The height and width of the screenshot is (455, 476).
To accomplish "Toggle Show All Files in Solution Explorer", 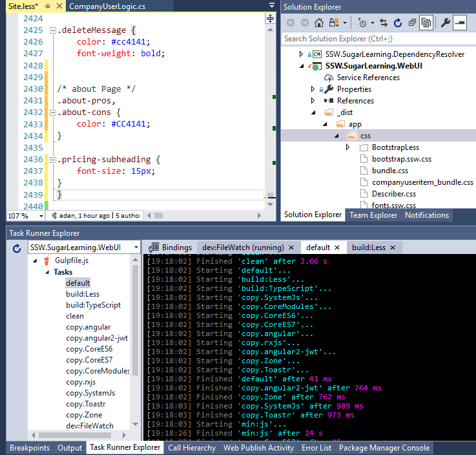I will click(426, 23).
